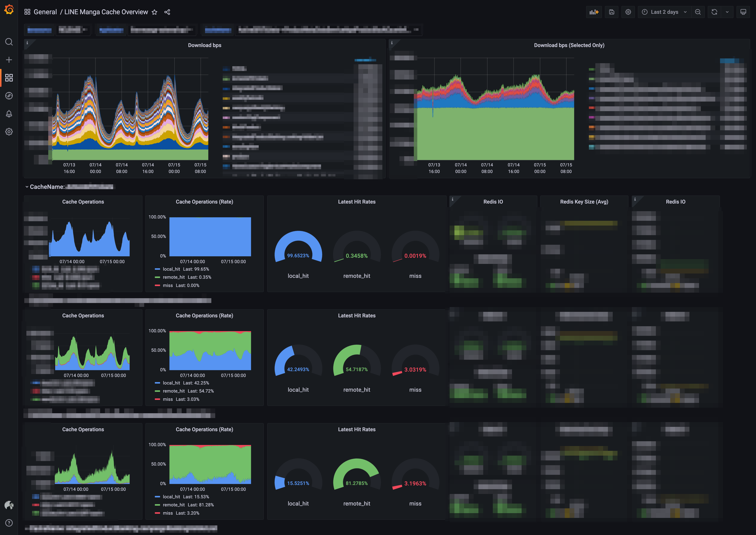Refresh the dashboard
Image resolution: width=756 pixels, height=535 pixels.
714,12
